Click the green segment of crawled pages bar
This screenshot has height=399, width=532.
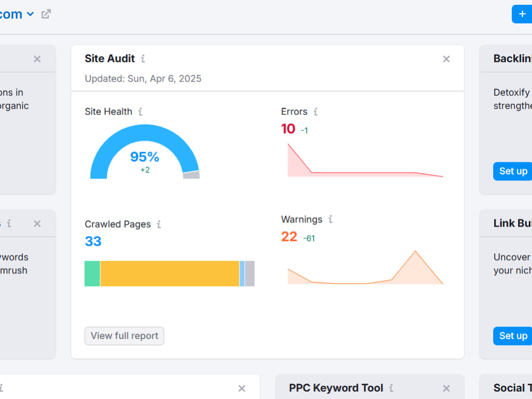92,273
